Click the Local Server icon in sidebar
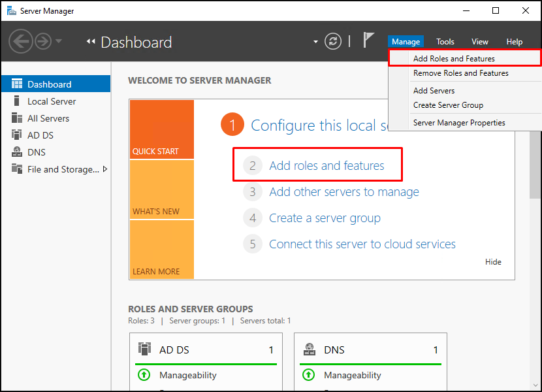Viewport: 542px width, 392px height. 16,101
